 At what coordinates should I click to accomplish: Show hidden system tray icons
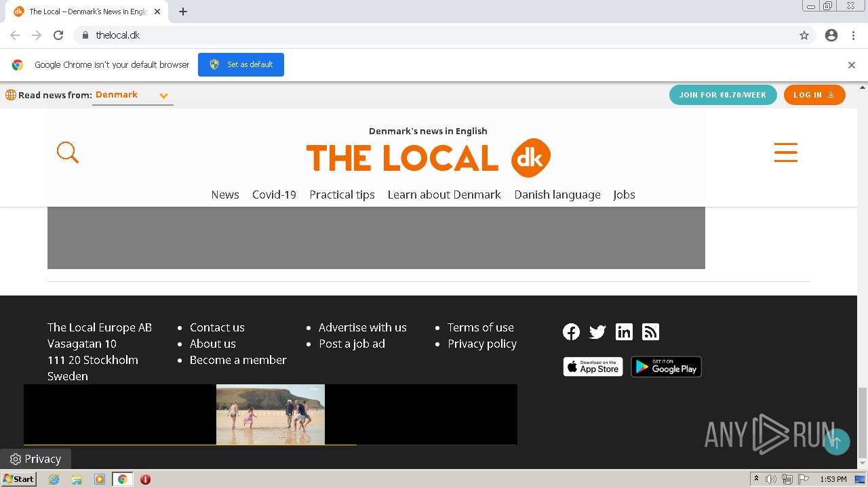tap(756, 479)
